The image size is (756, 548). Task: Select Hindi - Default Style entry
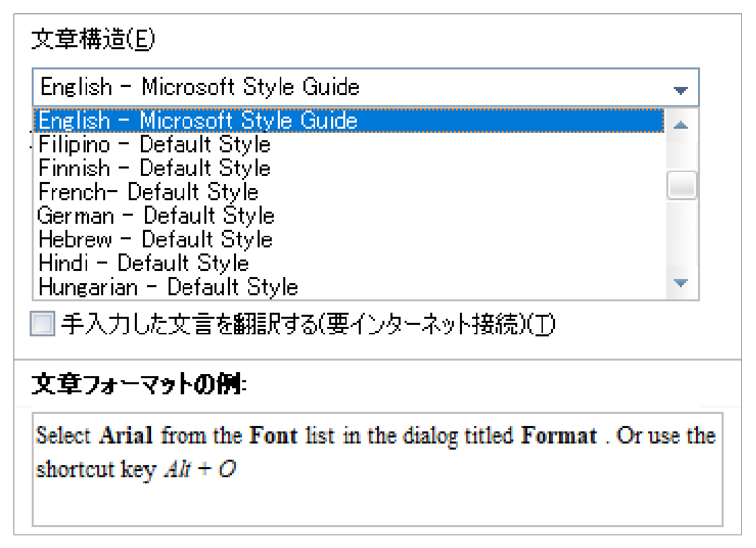(349, 263)
